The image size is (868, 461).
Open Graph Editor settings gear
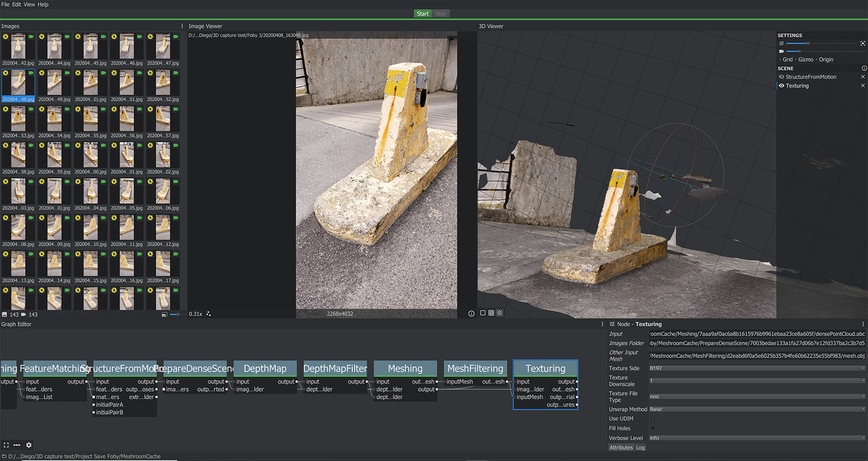point(29,445)
